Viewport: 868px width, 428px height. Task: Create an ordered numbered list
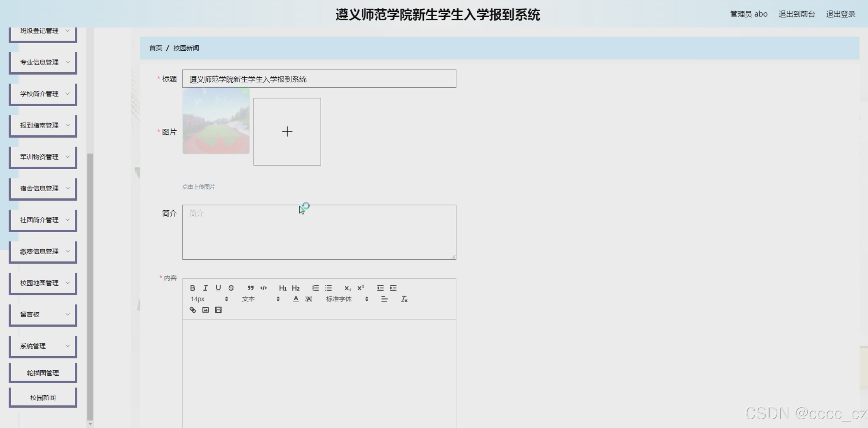(x=315, y=288)
